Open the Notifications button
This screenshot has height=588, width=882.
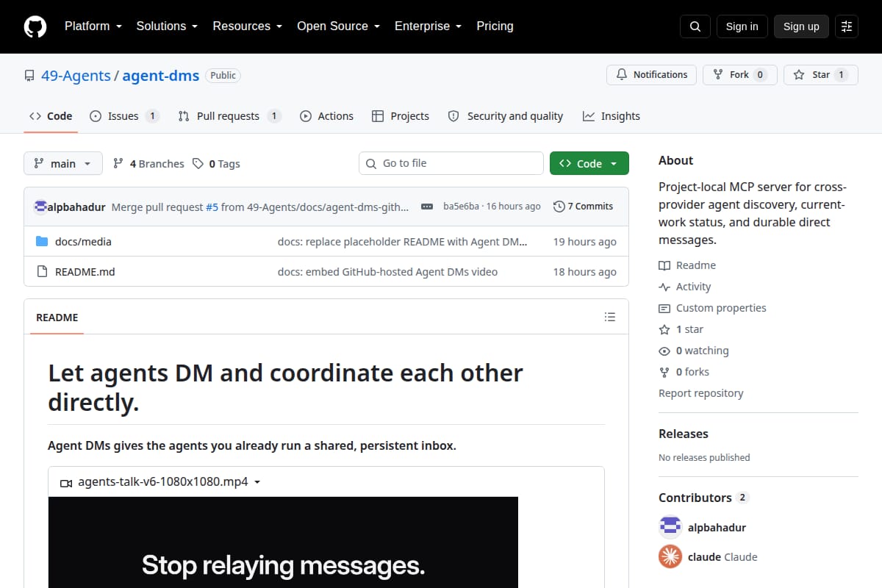(651, 74)
